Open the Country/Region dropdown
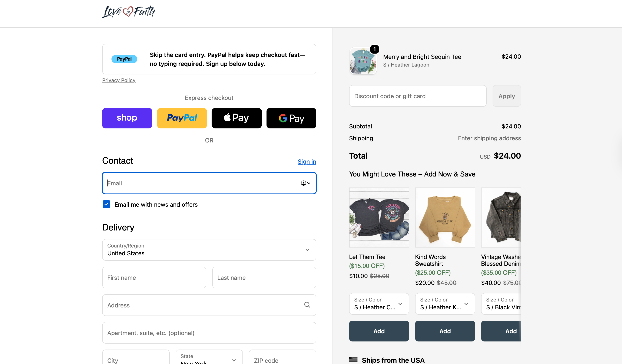The image size is (622, 364). click(x=209, y=250)
